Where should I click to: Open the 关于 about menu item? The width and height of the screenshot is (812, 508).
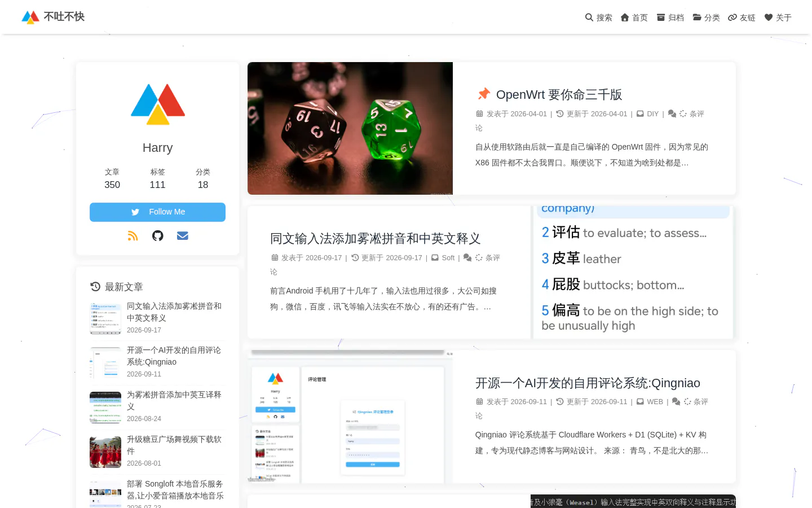778,17
